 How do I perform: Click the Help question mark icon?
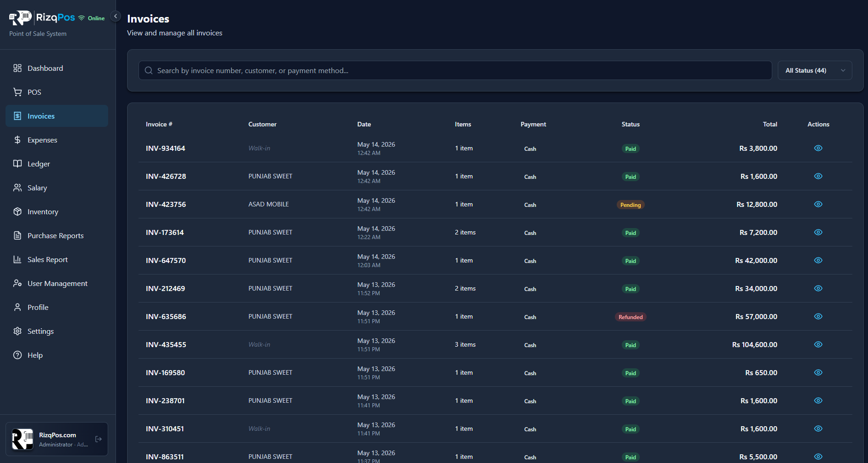click(17, 355)
